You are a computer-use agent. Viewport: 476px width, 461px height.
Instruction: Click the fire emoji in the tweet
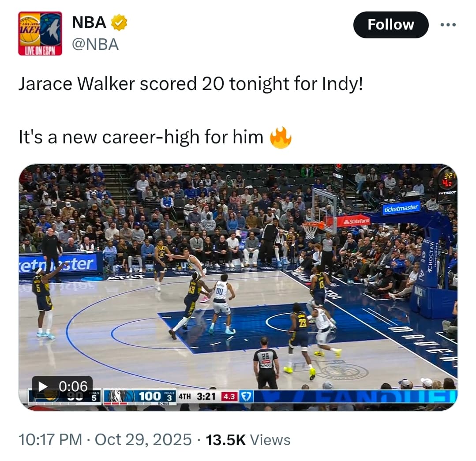click(x=281, y=137)
